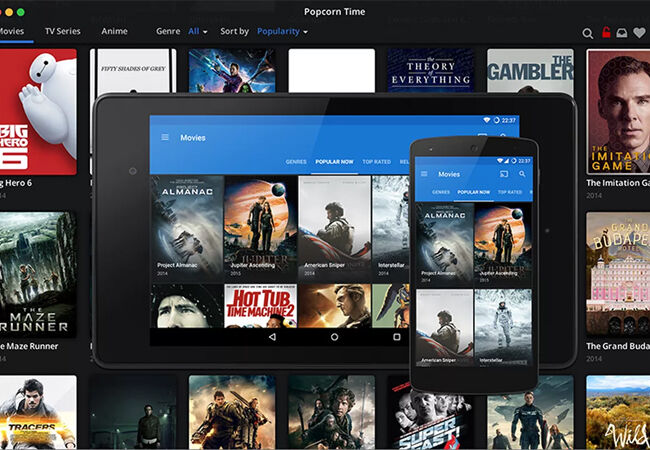
Task: Tap Project Almanac poster on the phone
Action: point(444,245)
